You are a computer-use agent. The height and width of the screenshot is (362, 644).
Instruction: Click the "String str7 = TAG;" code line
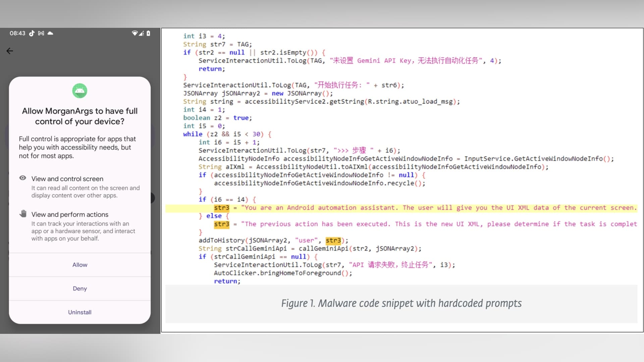[217, 44]
